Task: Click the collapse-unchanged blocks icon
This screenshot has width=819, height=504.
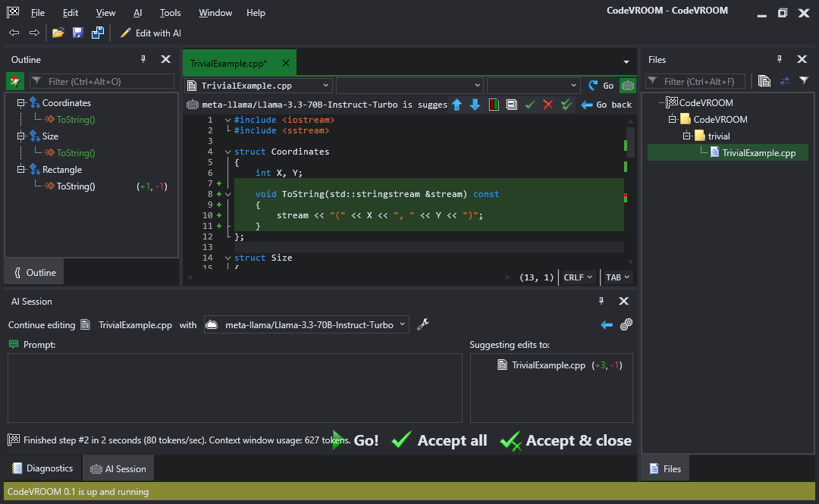Action: pyautogui.click(x=512, y=105)
